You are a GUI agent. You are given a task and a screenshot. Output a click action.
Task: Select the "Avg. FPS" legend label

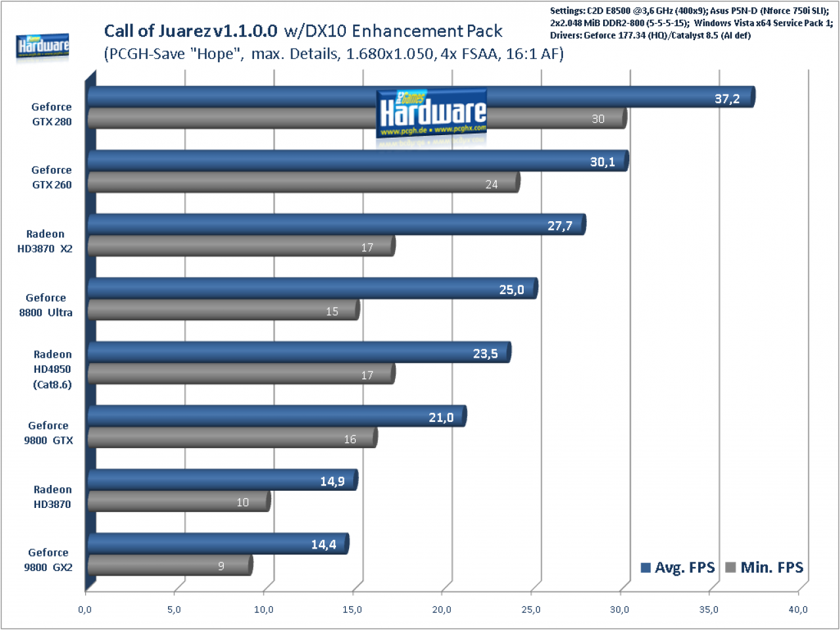(x=684, y=568)
